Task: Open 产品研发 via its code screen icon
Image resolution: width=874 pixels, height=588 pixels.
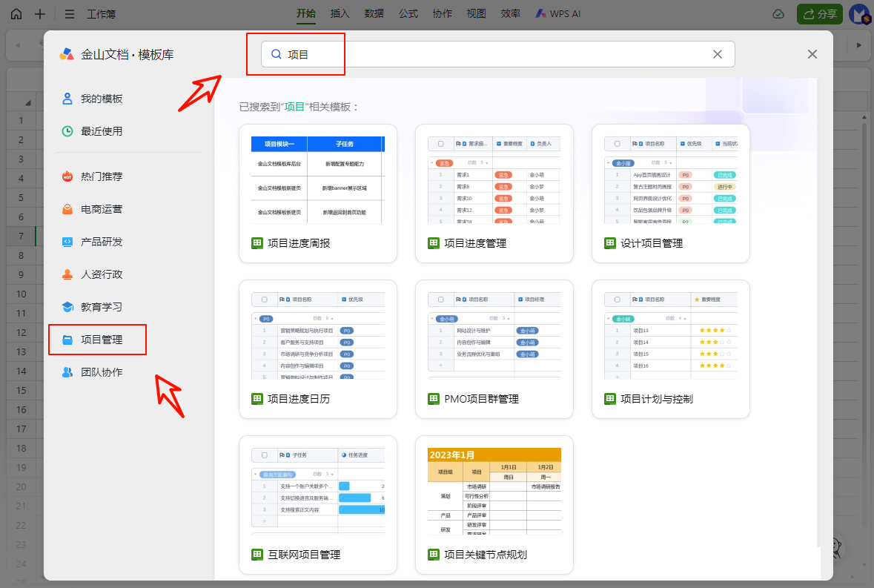Action: click(x=67, y=242)
